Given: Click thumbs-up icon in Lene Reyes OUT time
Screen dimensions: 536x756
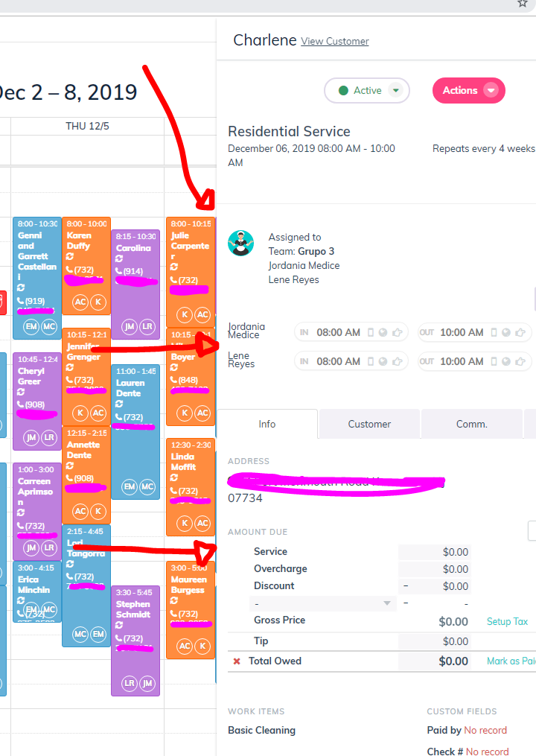Looking at the screenshot, I should click(x=520, y=361).
